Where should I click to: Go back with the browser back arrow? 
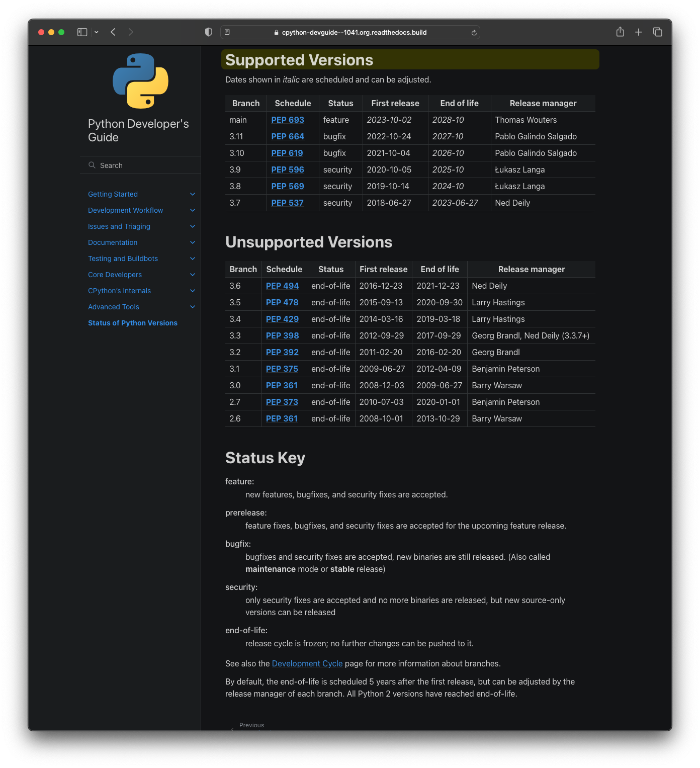[x=113, y=32]
